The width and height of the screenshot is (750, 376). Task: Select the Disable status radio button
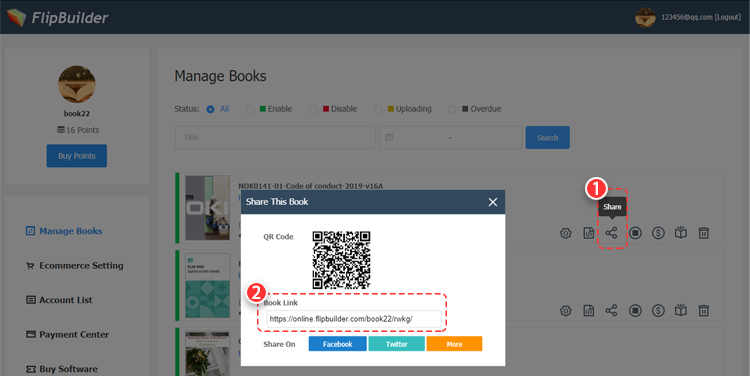(313, 109)
